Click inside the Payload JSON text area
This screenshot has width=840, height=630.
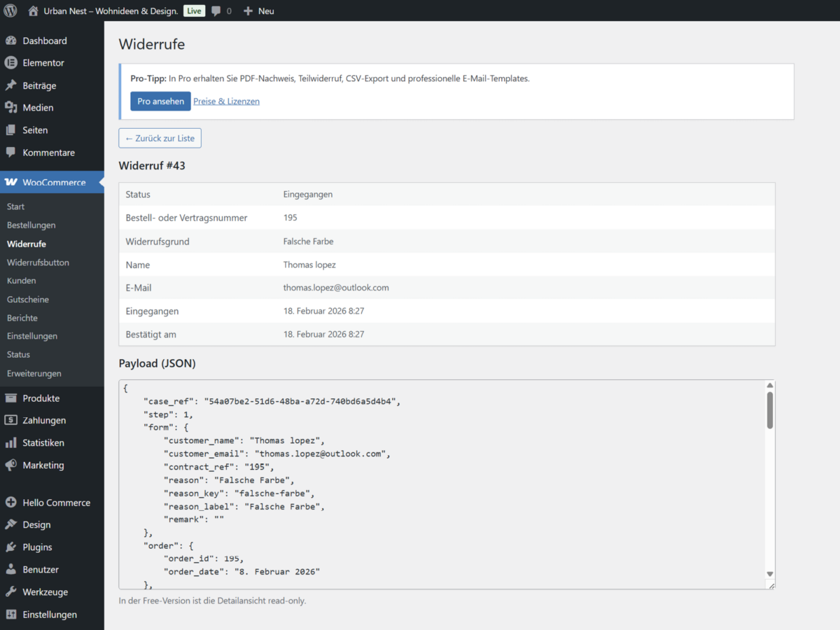coord(441,483)
